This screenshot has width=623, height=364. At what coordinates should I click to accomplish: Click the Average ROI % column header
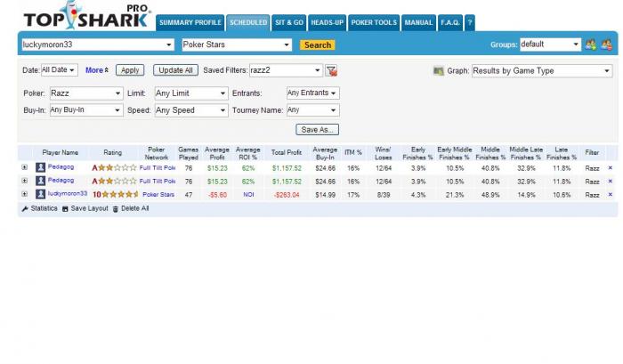point(248,153)
